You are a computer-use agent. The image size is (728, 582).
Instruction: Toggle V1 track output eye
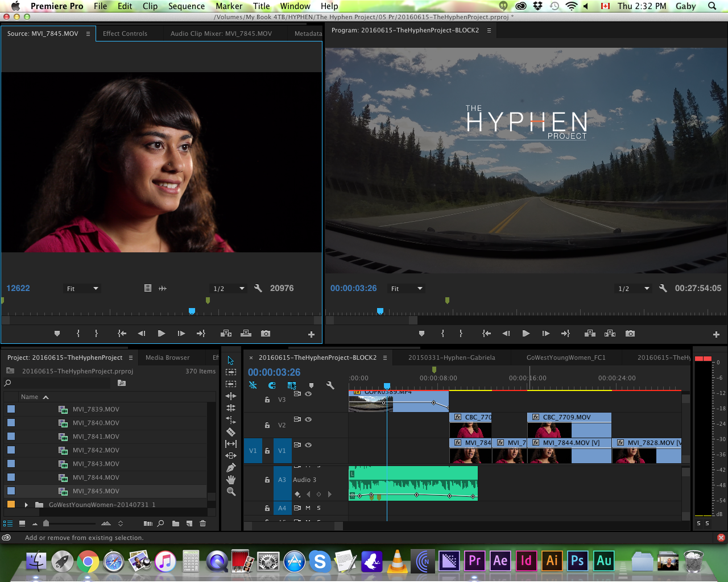(308, 445)
